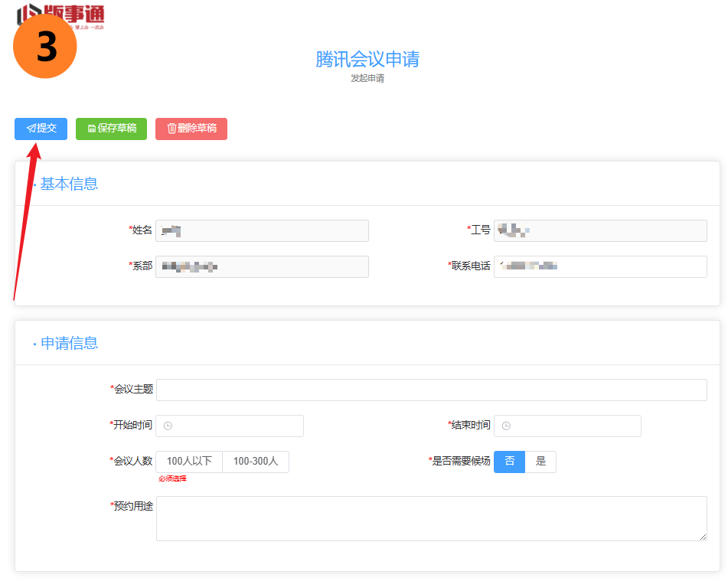Select 100-300人 meeting size option
Image resolution: width=728 pixels, height=581 pixels.
tap(256, 462)
